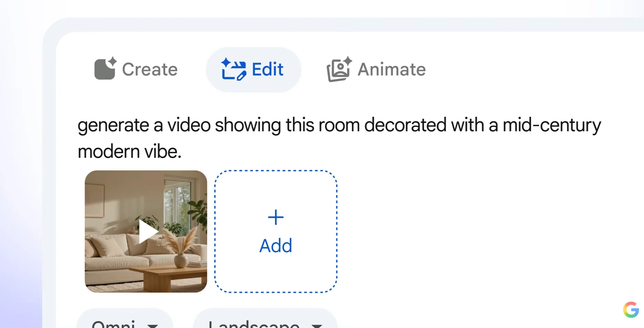This screenshot has width=644, height=328.
Task: Click the plus icon above Add
Action: point(276,217)
